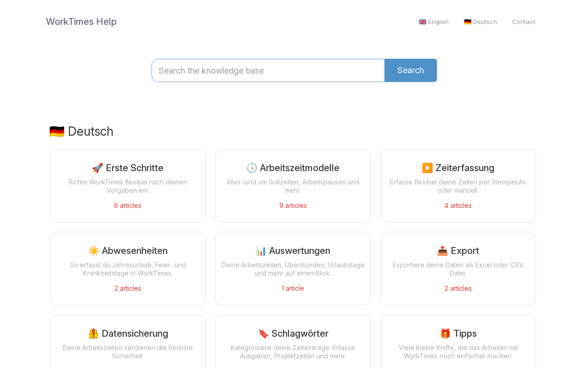Open the Contact page

[523, 22]
